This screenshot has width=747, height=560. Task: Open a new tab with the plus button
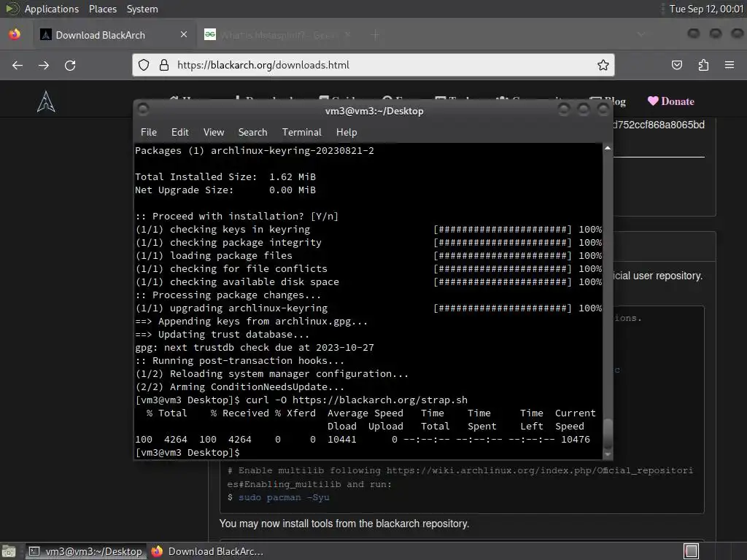pyautogui.click(x=376, y=35)
